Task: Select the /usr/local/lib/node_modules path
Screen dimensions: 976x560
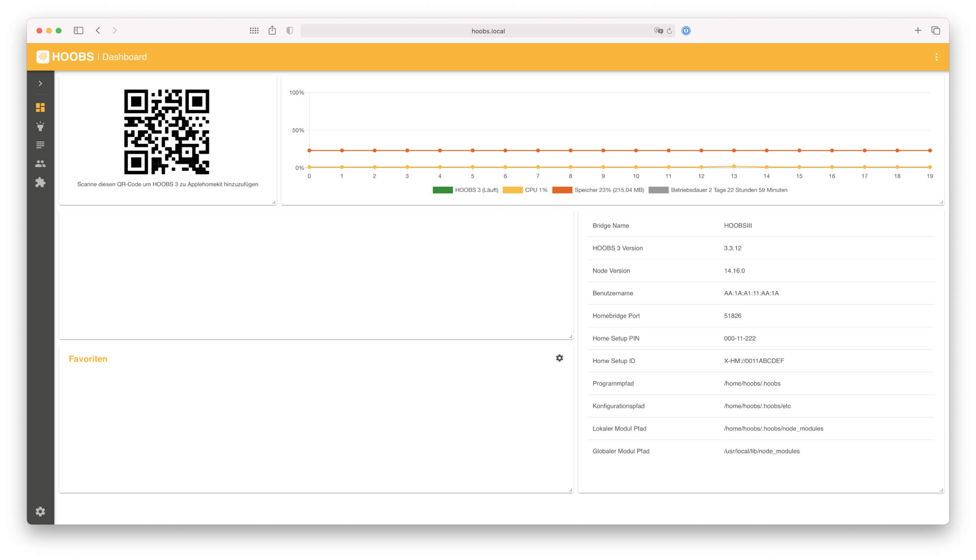Action: coord(761,451)
